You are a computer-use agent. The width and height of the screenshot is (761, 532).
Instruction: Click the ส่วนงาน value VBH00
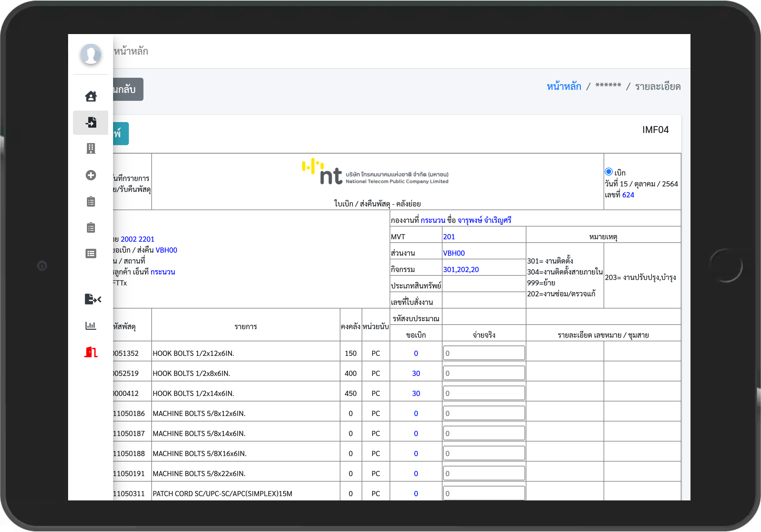(454, 253)
